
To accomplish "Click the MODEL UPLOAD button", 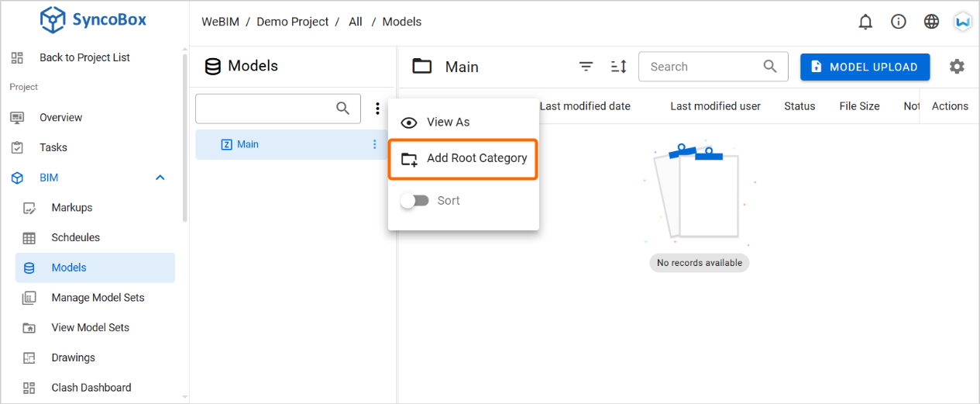I will tap(865, 67).
